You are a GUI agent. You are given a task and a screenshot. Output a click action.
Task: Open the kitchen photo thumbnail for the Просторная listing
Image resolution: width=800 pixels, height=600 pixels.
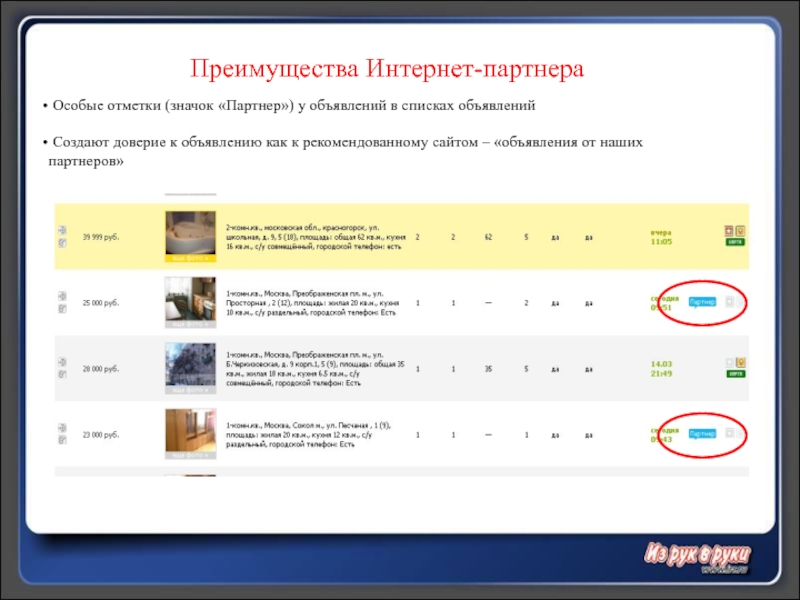190,301
